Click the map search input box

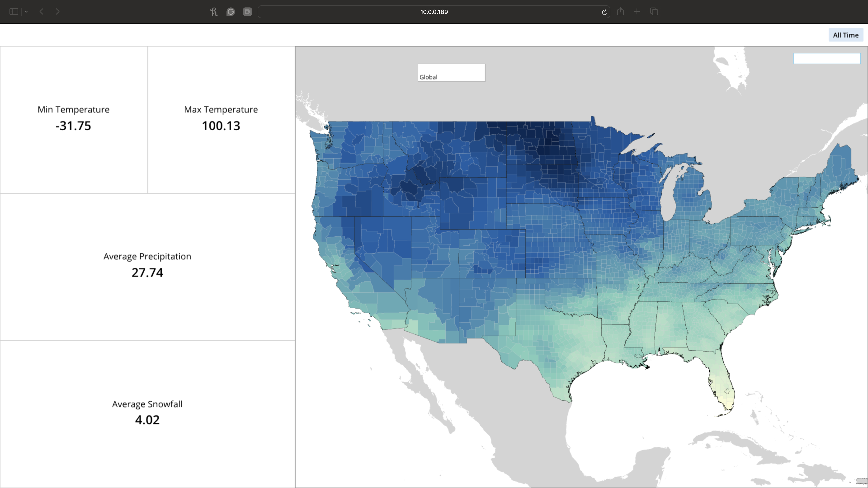827,59
